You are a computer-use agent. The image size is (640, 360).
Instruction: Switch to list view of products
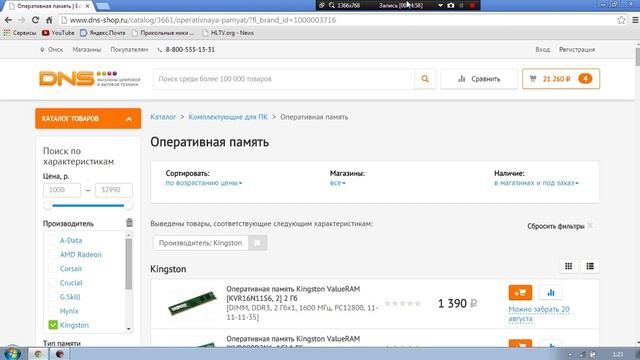coord(590,266)
